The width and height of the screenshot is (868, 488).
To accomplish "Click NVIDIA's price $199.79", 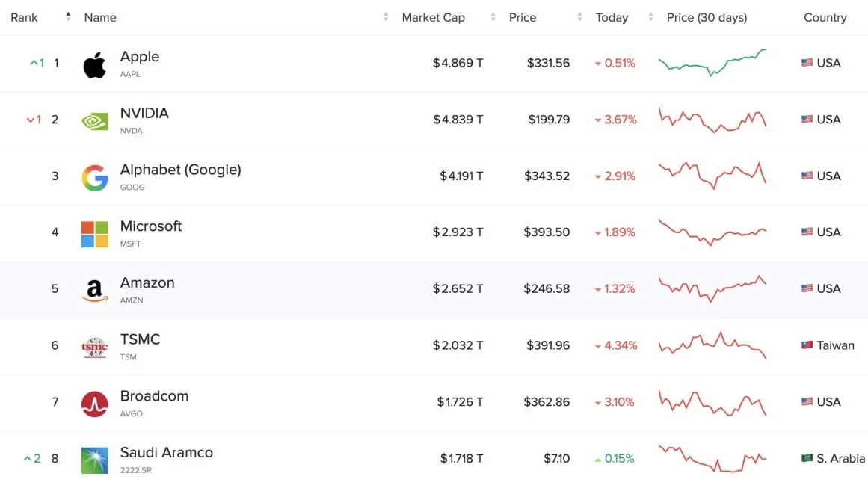I will (x=549, y=120).
